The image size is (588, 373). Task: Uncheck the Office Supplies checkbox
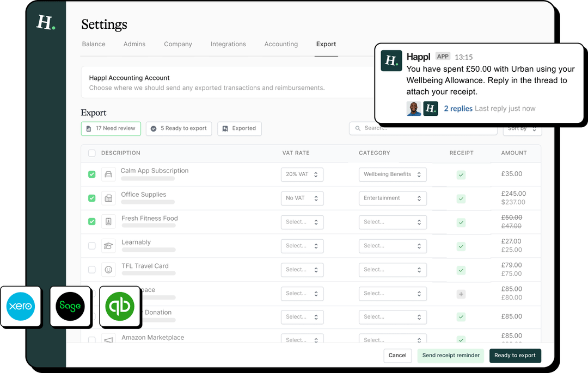click(x=91, y=198)
